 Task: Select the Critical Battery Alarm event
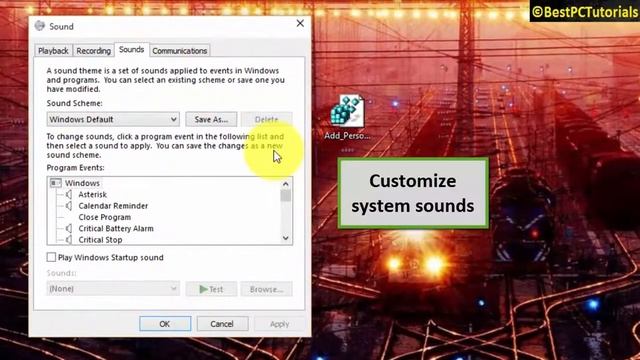coord(116,229)
